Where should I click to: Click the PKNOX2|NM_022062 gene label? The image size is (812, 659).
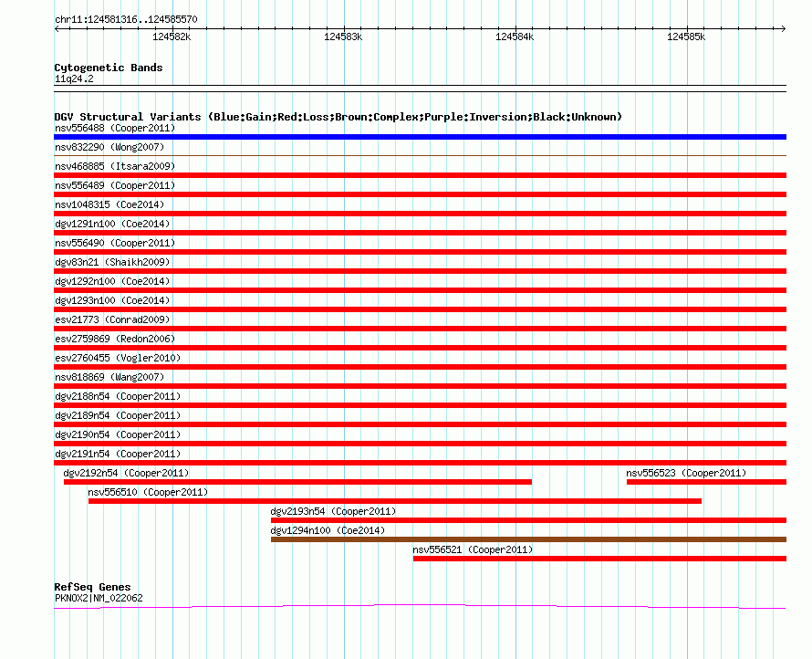(x=99, y=598)
